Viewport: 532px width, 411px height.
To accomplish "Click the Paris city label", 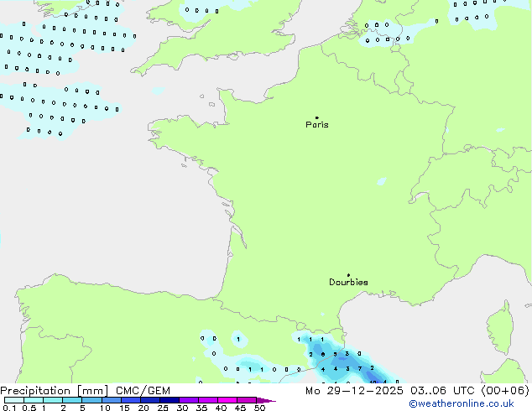I will click(317, 125).
